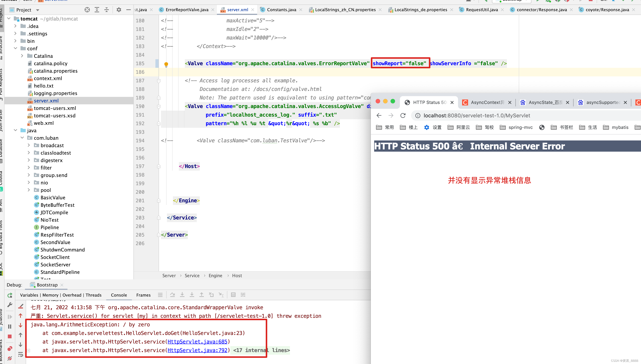Select the JDTCompile class

[x=54, y=213]
